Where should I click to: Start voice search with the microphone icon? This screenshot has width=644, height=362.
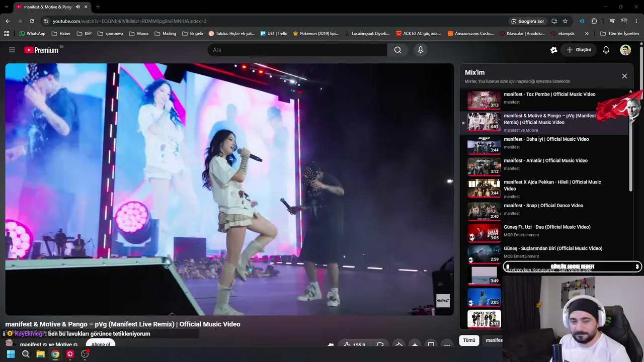(421, 50)
